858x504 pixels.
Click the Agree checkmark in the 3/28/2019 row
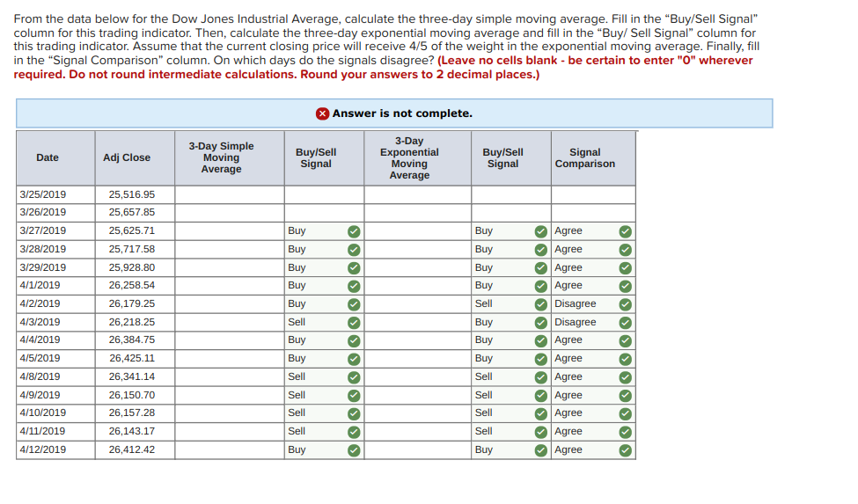pos(626,250)
